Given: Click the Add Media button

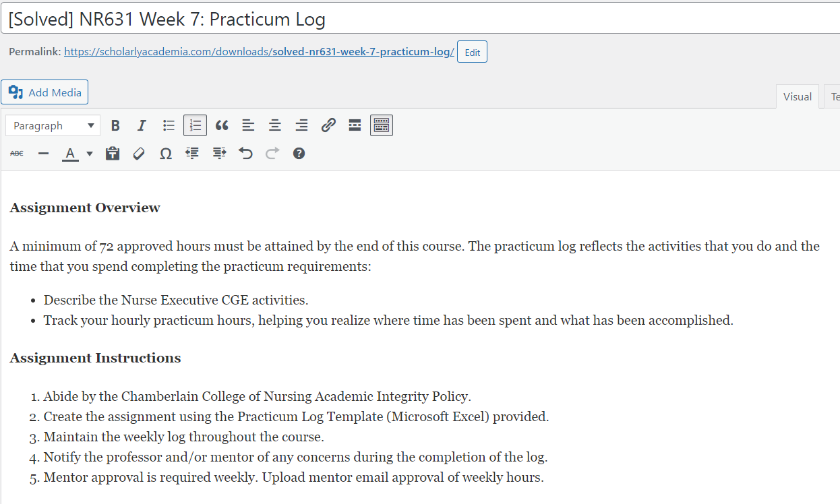Looking at the screenshot, I should 44,92.
